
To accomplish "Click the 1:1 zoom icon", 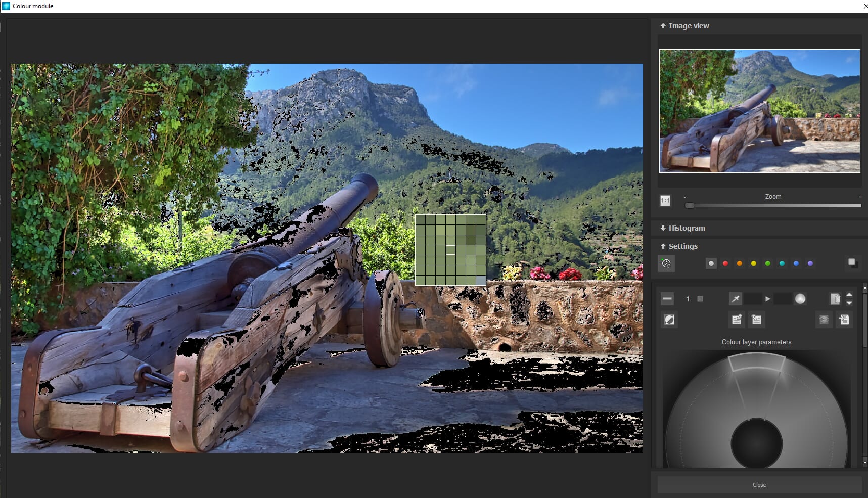I will 665,201.
